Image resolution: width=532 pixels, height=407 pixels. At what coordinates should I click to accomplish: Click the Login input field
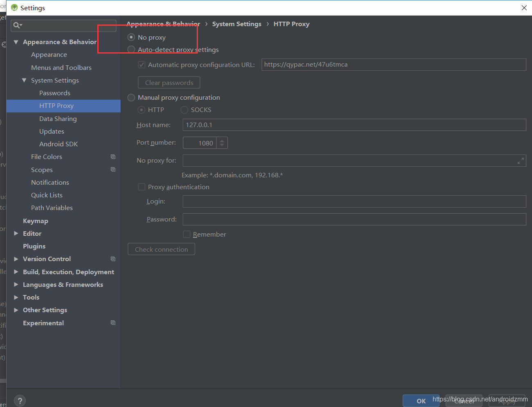tap(355, 201)
